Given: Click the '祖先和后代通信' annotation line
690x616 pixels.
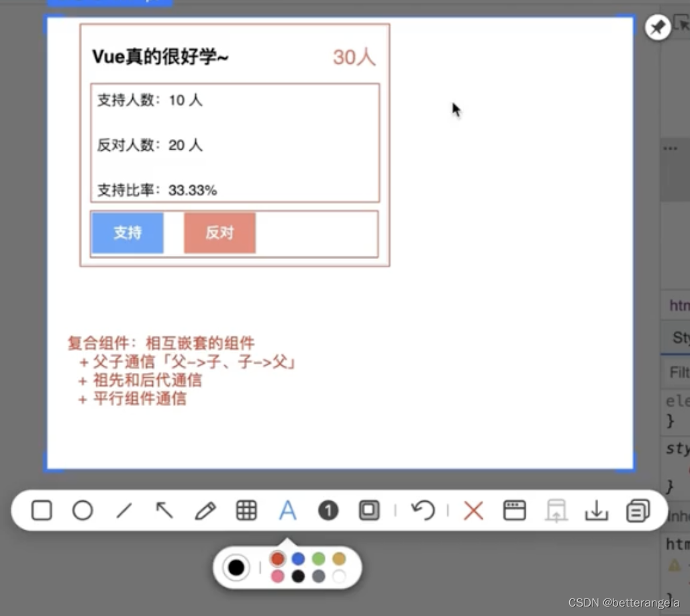Looking at the screenshot, I should coord(140,380).
